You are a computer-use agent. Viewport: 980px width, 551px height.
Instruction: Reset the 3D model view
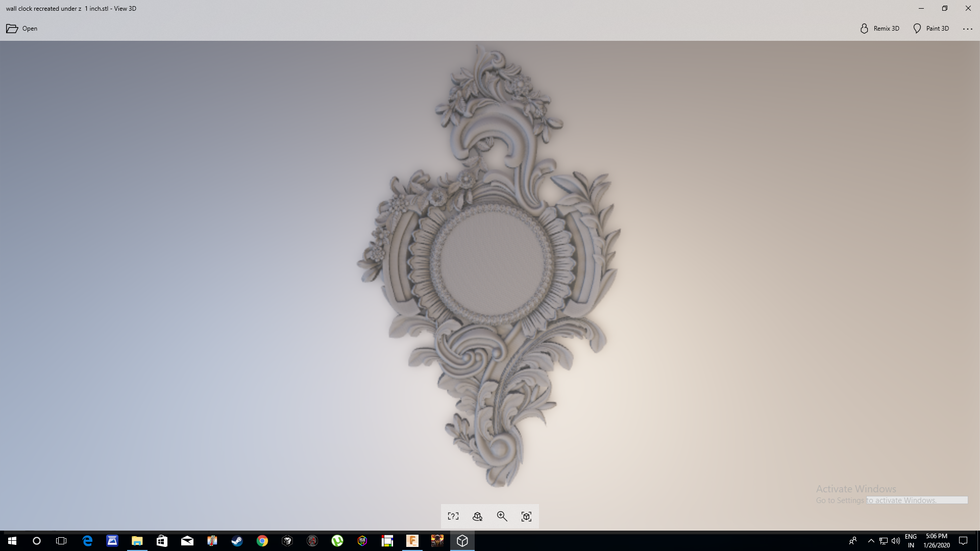[x=526, y=516]
